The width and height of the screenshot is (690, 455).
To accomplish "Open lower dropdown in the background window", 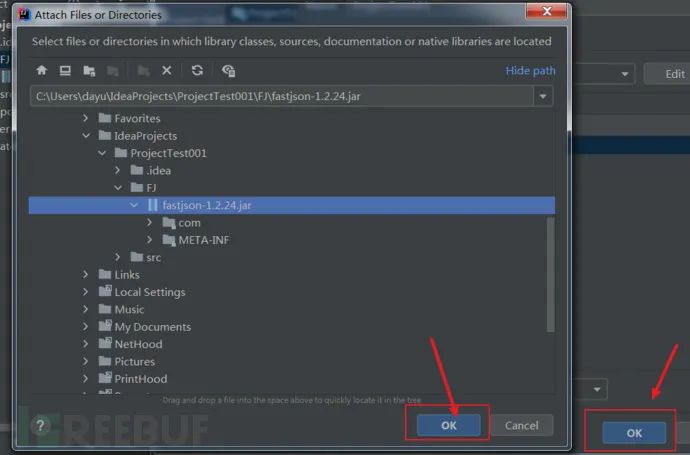I will pyautogui.click(x=597, y=389).
